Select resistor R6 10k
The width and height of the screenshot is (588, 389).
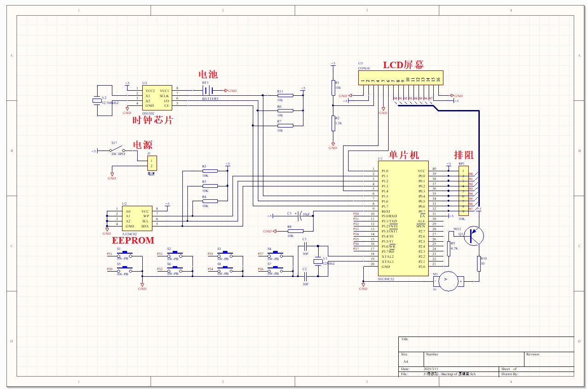[285, 110]
